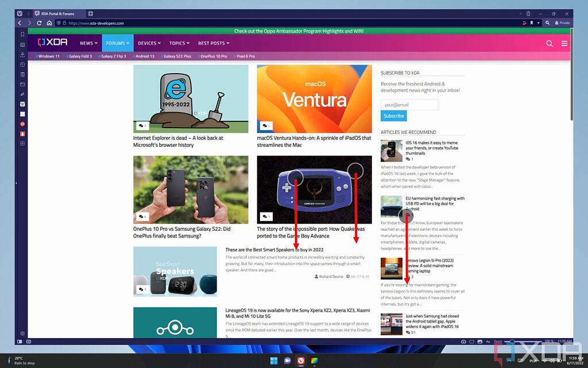Expand the Best Posts dropdown

coord(214,43)
